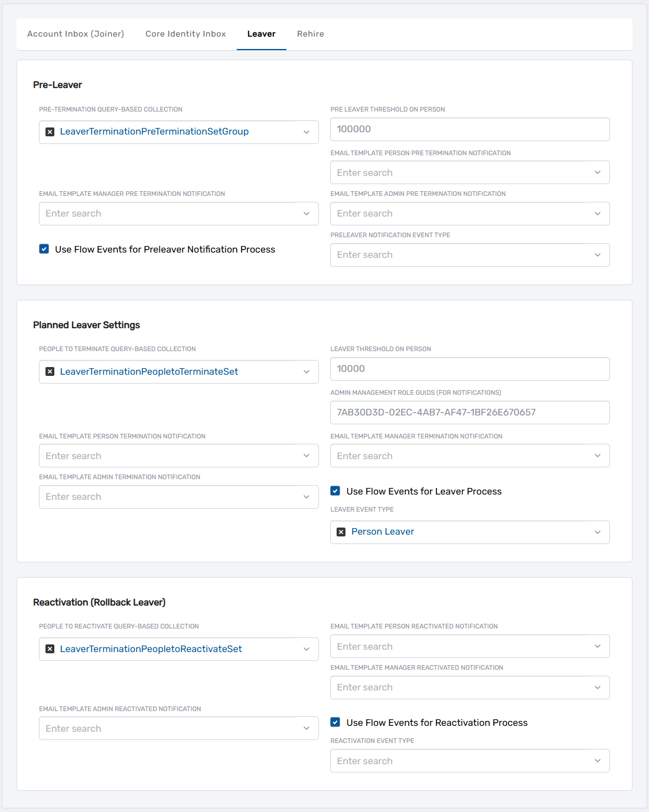This screenshot has height=812, width=649.
Task: Uncheck Use Flow Events for Preleaver Notification Process
Action: click(44, 249)
